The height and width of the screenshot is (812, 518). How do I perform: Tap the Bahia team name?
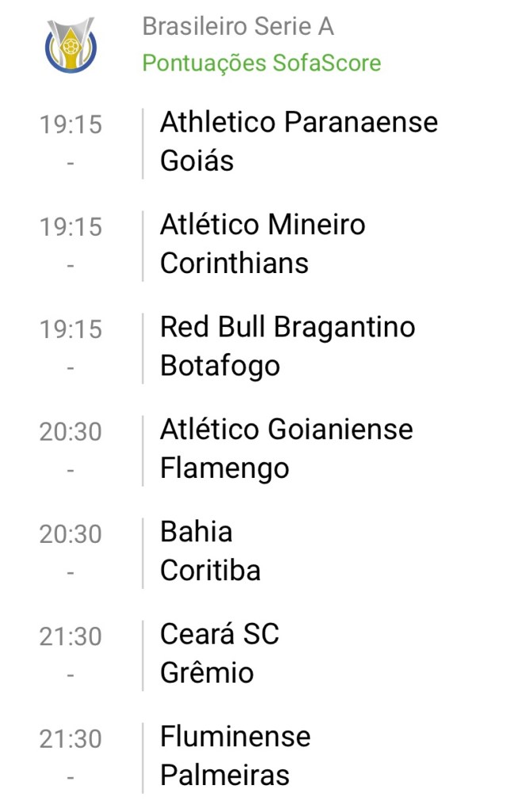tap(196, 532)
